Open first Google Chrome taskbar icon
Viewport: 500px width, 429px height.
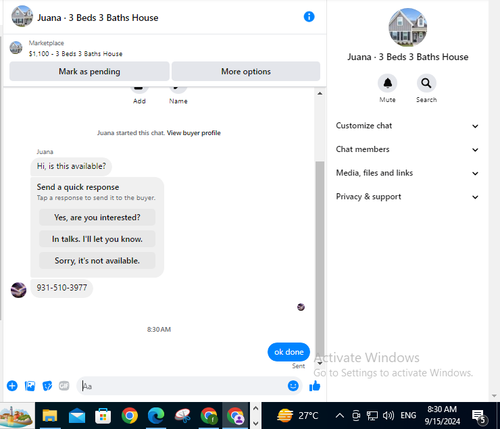click(x=130, y=416)
